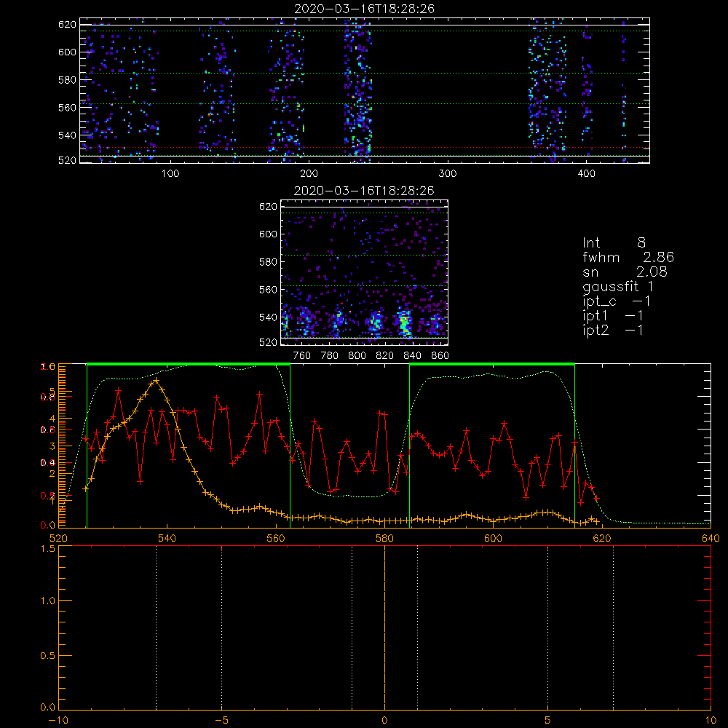Click the green vertical line near 563 in profile plot

click(290, 446)
